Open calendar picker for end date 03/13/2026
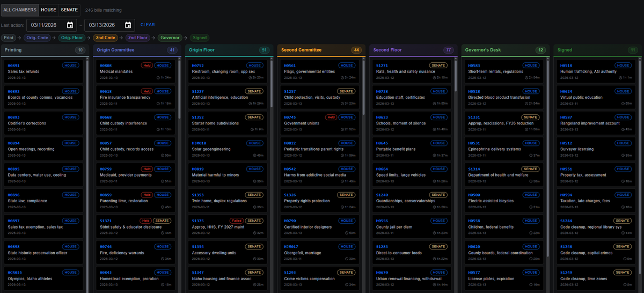This screenshot has height=293, width=644. click(128, 25)
